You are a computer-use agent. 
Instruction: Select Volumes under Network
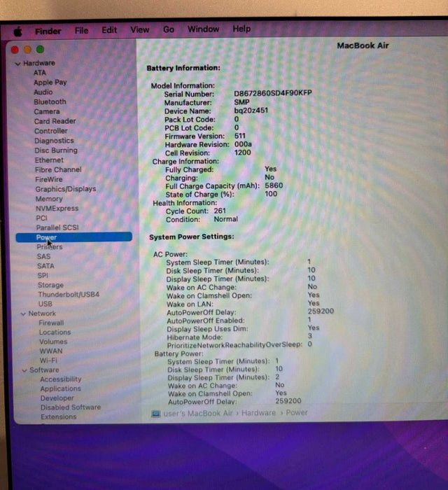point(53,342)
